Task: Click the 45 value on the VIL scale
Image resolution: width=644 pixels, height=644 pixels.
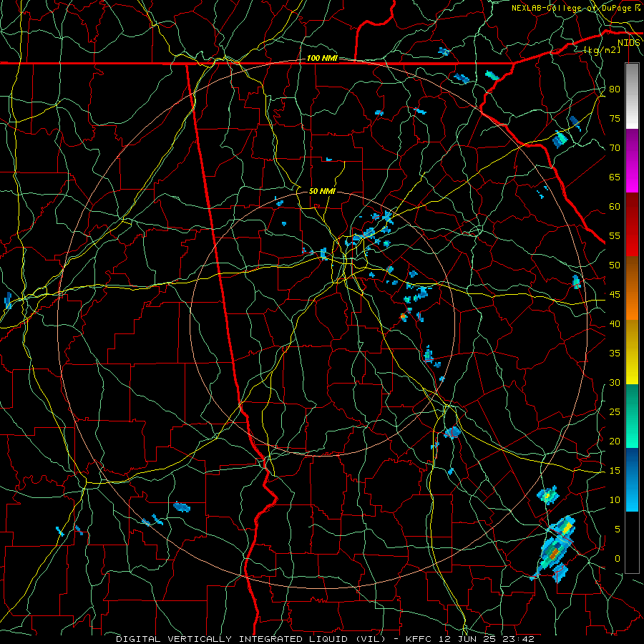Action: pos(615,295)
